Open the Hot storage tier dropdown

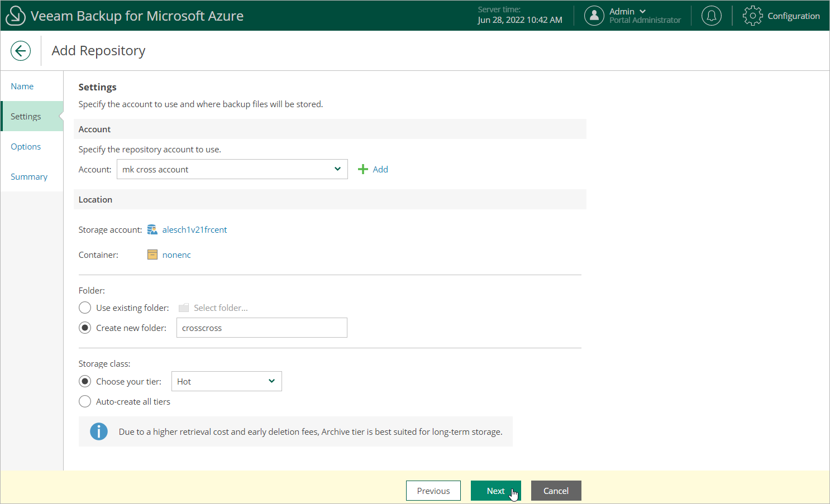[227, 381]
